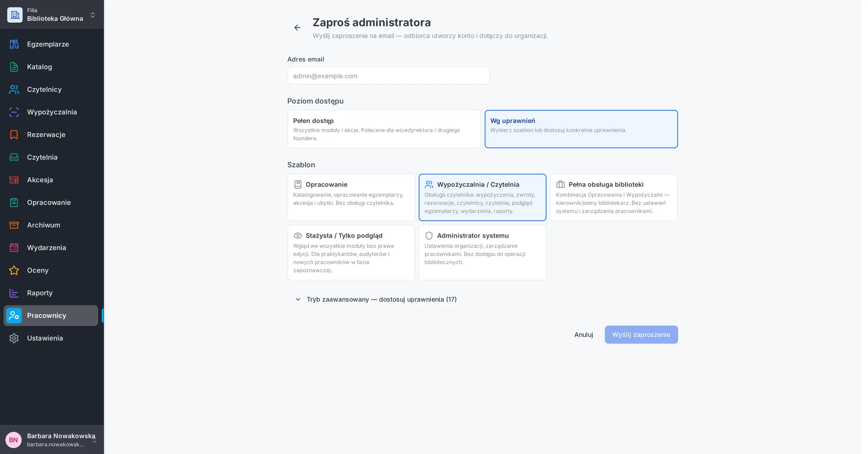This screenshot has width=868, height=454.
Task: Click the Czytelnicy people icon
Action: coord(14,89)
